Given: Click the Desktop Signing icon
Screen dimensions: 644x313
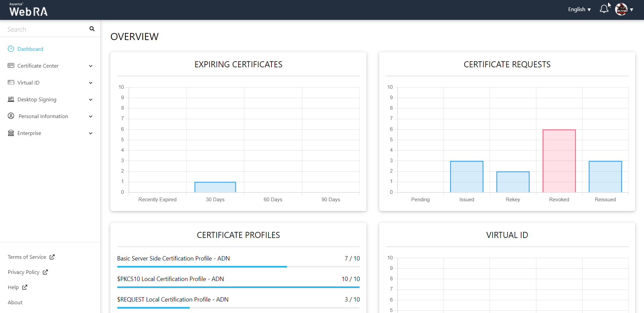Looking at the screenshot, I should click(x=11, y=99).
